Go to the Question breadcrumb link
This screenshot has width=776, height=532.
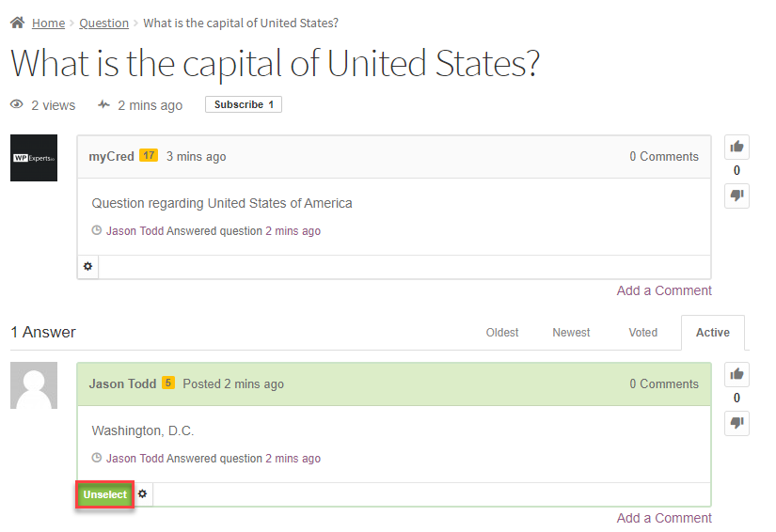pos(103,23)
